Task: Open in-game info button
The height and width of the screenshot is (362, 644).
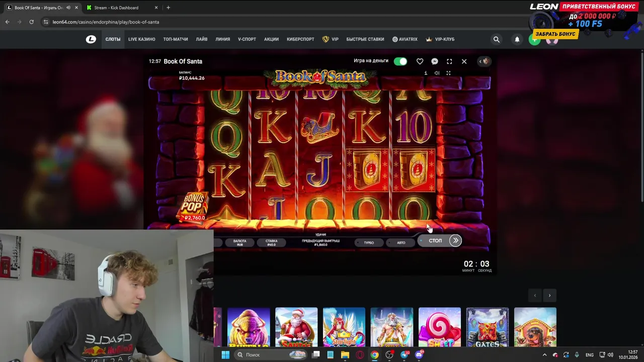Action: tap(426, 73)
